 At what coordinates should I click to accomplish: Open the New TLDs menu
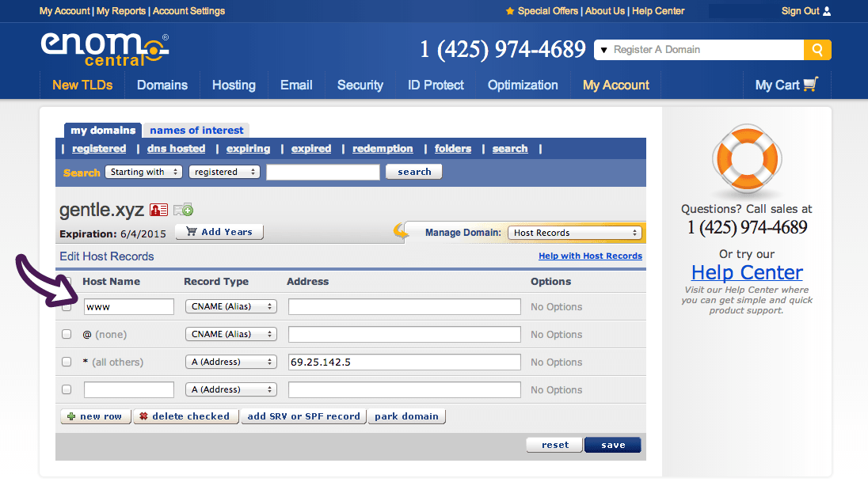(x=82, y=85)
